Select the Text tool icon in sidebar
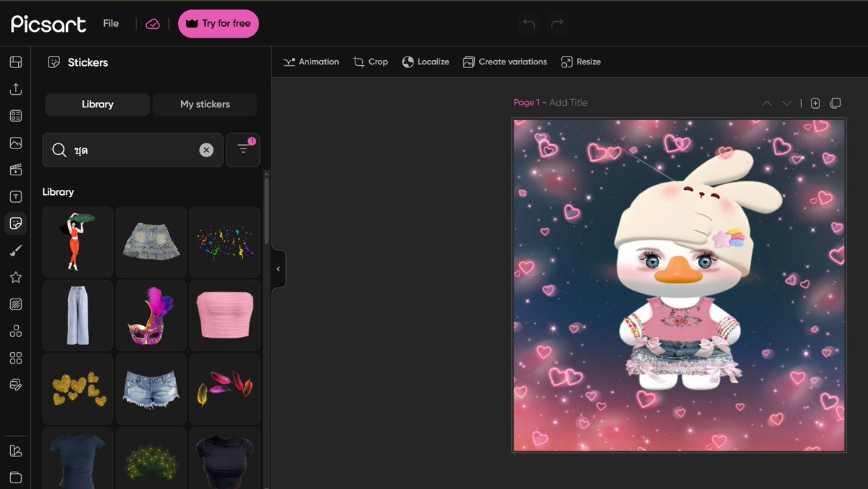The image size is (868, 489). tap(15, 196)
